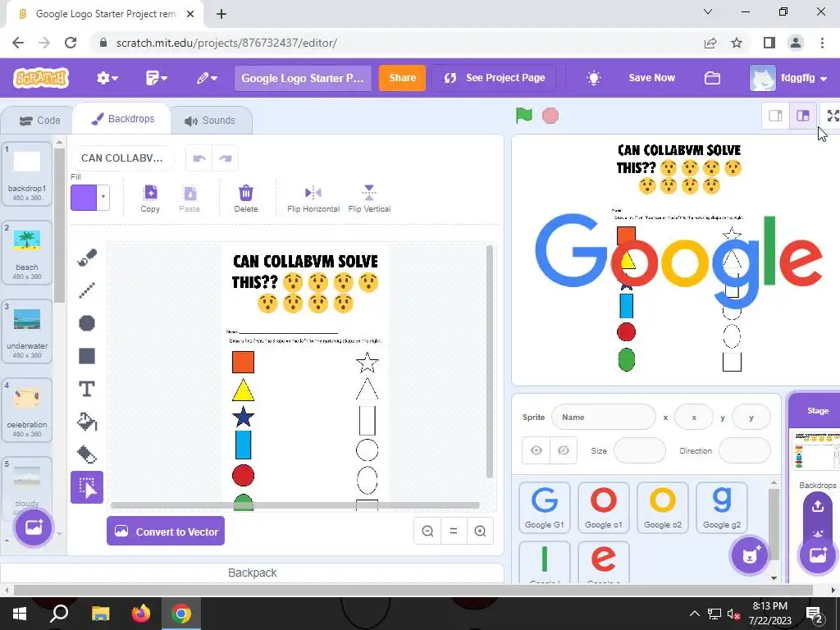This screenshot has height=630, width=840.
Task: Activate the Select marquee tool
Action: pyautogui.click(x=87, y=487)
